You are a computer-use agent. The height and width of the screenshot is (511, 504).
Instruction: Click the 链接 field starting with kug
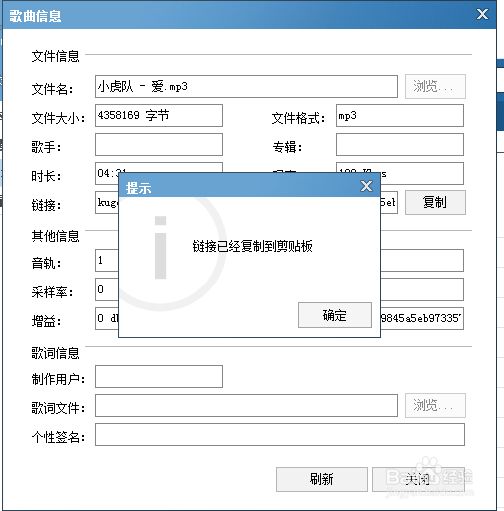(107, 202)
